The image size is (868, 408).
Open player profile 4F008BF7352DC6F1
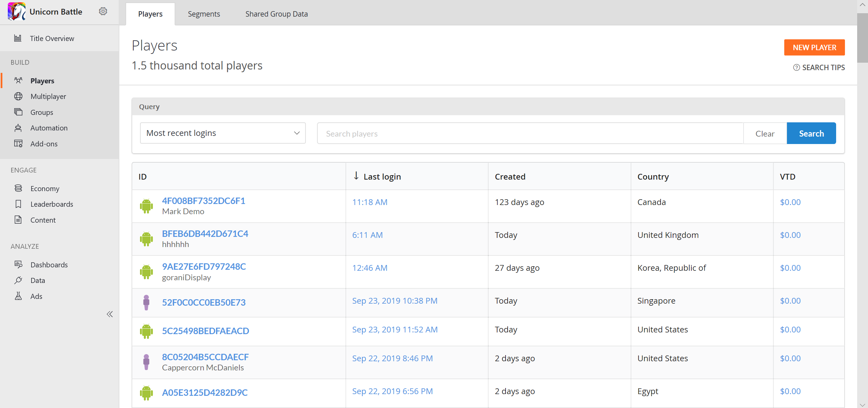coord(204,201)
